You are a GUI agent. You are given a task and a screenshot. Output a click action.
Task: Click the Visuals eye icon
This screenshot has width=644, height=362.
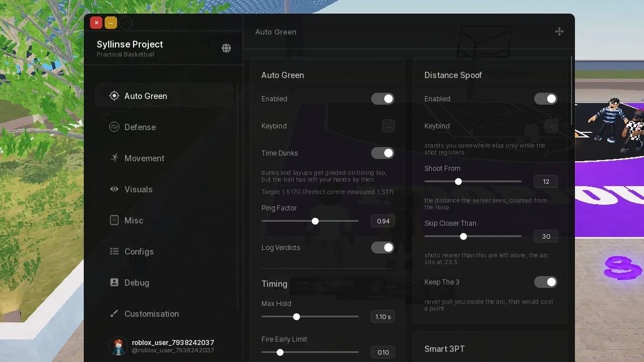tap(114, 189)
